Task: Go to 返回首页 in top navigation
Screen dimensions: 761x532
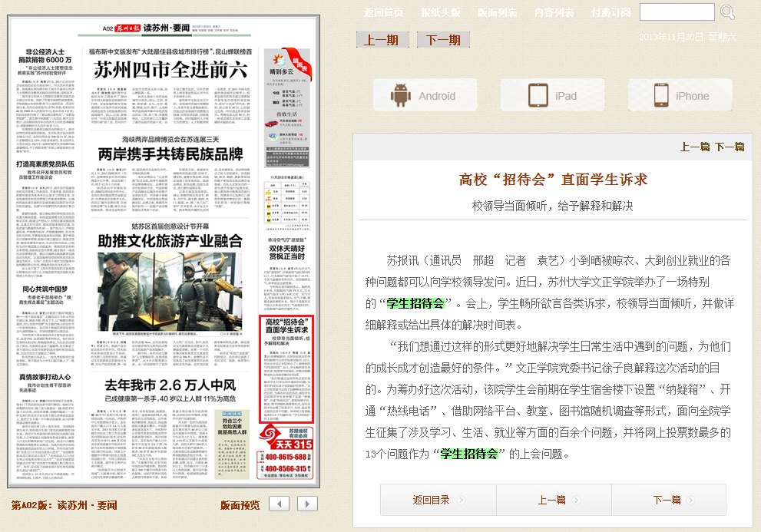Action: pyautogui.click(x=384, y=13)
